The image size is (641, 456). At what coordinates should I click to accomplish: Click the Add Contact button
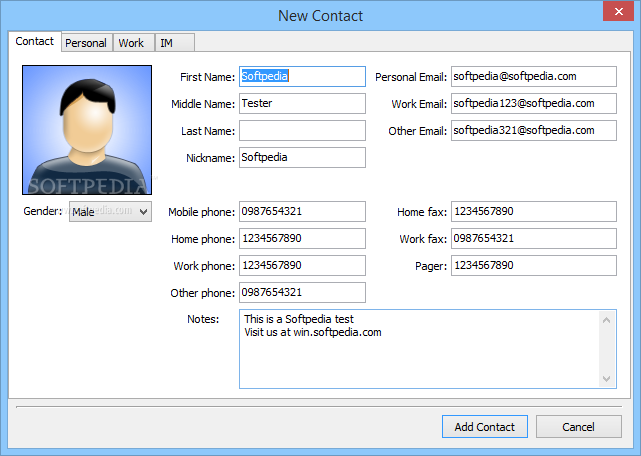point(485,427)
